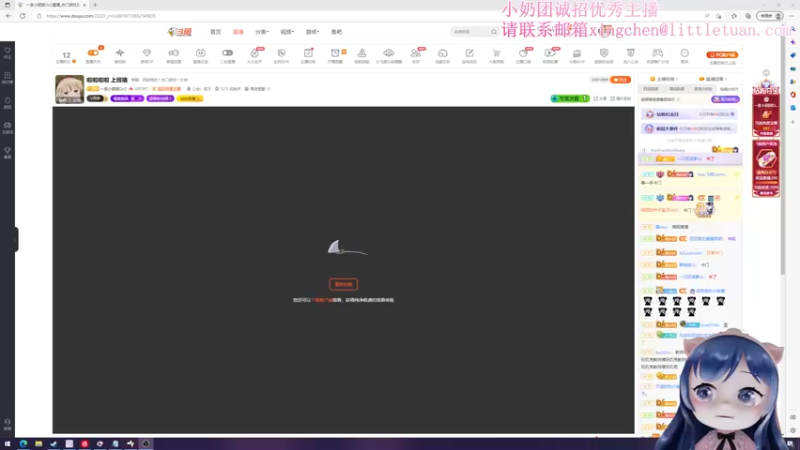Click the Douyu logo
Screen dimensions: 800x450
(180, 32)
